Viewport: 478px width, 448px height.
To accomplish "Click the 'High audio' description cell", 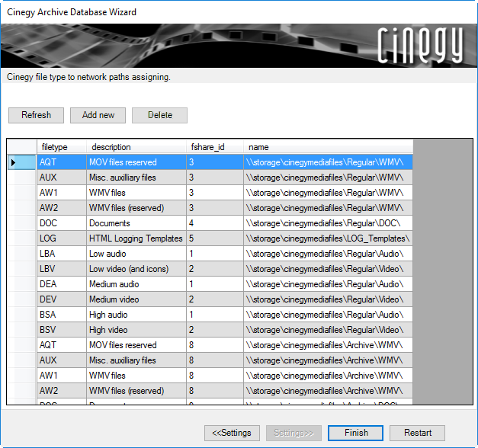I will pyautogui.click(x=136, y=315).
